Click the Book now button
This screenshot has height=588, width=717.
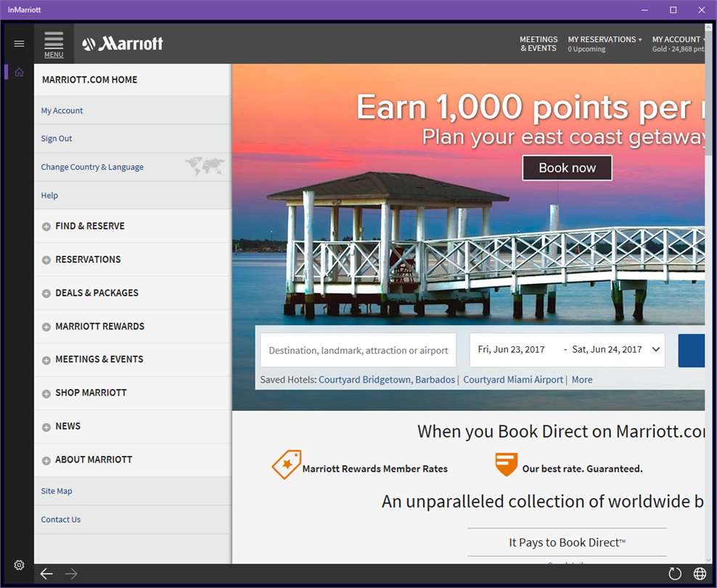pos(567,168)
